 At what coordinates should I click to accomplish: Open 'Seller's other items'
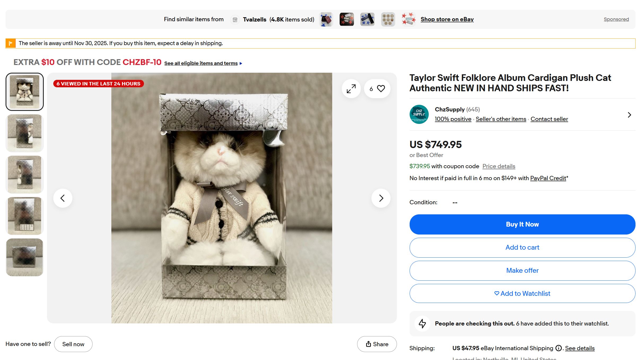[x=501, y=119]
